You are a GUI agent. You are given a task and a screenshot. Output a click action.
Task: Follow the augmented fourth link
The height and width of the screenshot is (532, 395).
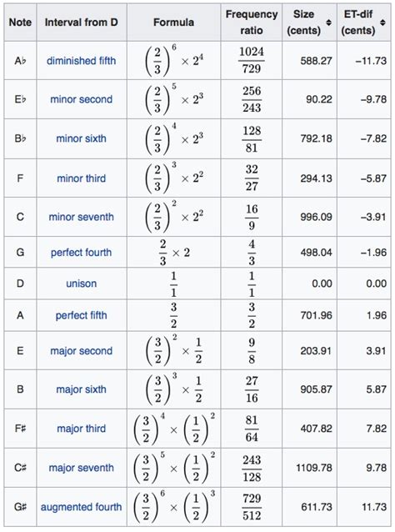coord(82,507)
